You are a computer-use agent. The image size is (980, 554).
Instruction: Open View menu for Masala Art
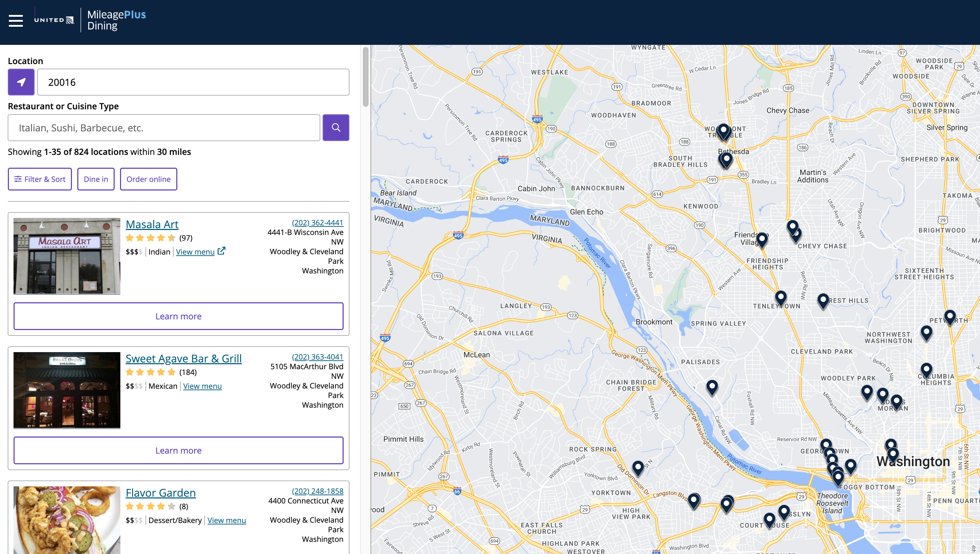[196, 251]
